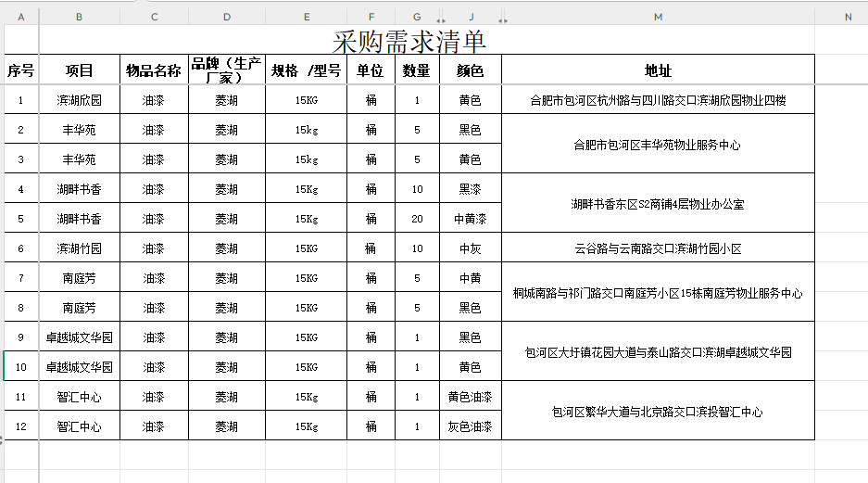Select the 品牌（生产厂家）header cell
This screenshot has width=868, height=483.
click(x=226, y=70)
